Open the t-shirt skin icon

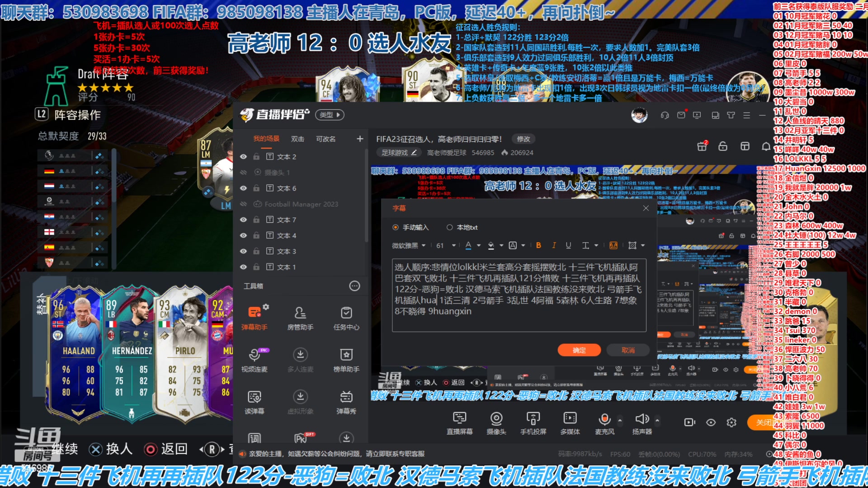pyautogui.click(x=731, y=115)
